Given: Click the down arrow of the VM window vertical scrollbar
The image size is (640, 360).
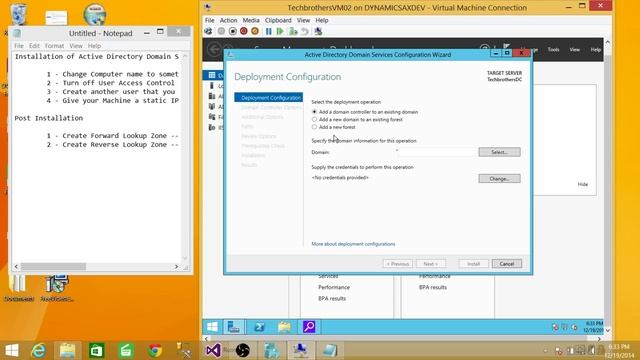Looking at the screenshot, I should (x=608, y=330).
